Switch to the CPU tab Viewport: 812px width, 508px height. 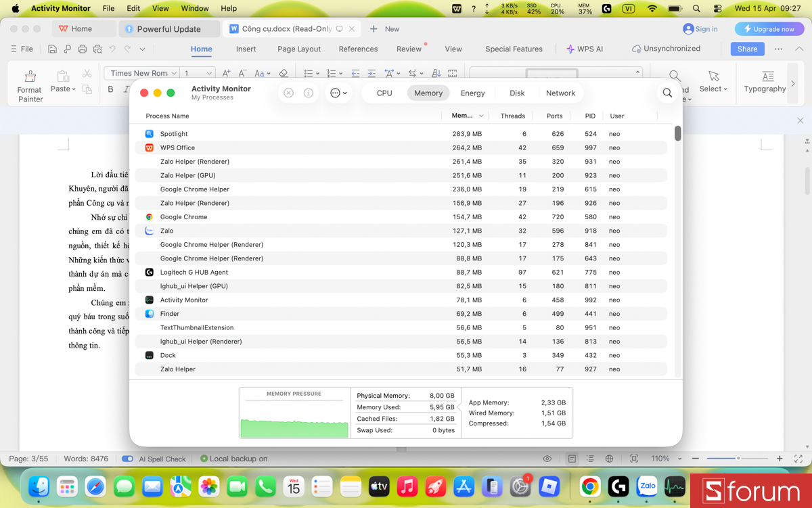coord(384,93)
